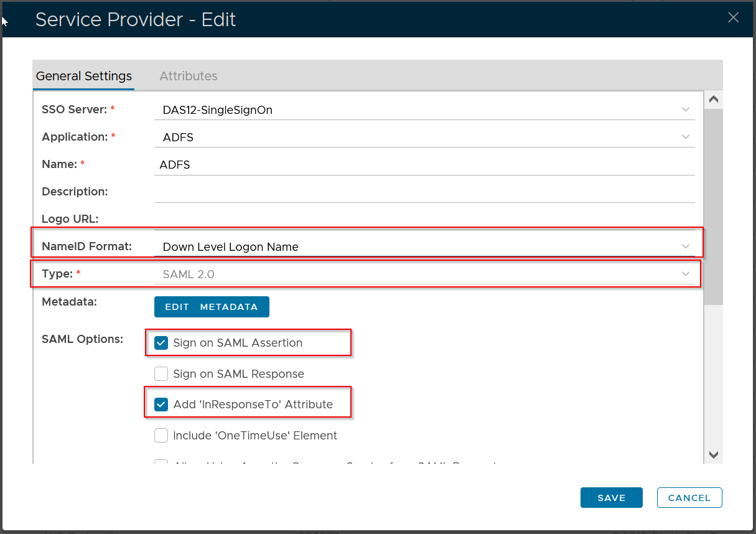Open the Application dropdown showing ADFS
This screenshot has height=534, width=756.
[x=685, y=137]
